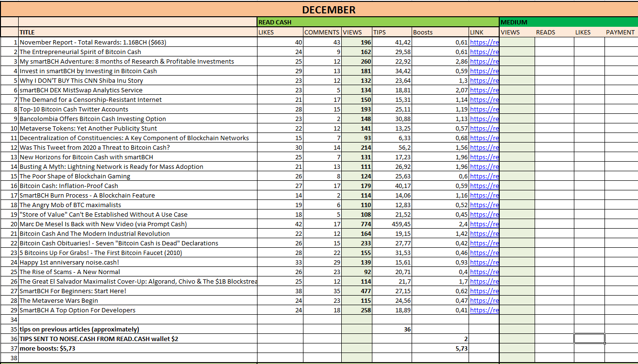The height and width of the screenshot is (364, 638).
Task: Select title 'Was This Tweet from 2020 a Threat'
Action: (x=138, y=147)
